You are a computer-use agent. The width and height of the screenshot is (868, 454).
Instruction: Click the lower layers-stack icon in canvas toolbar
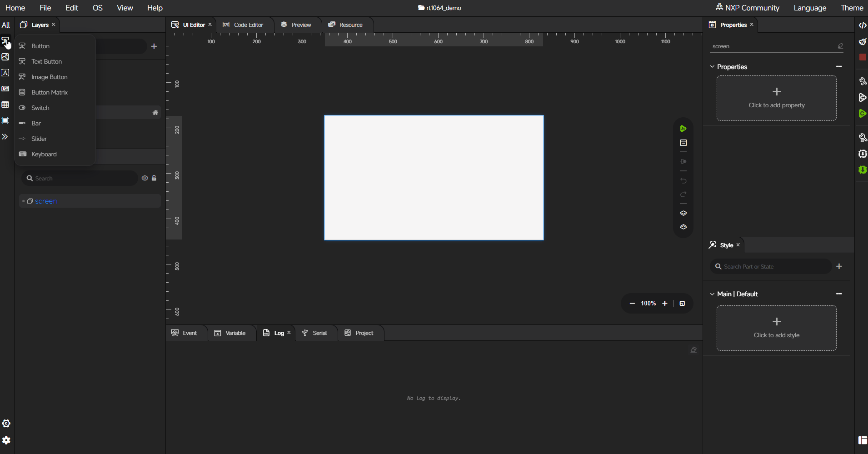point(683,227)
